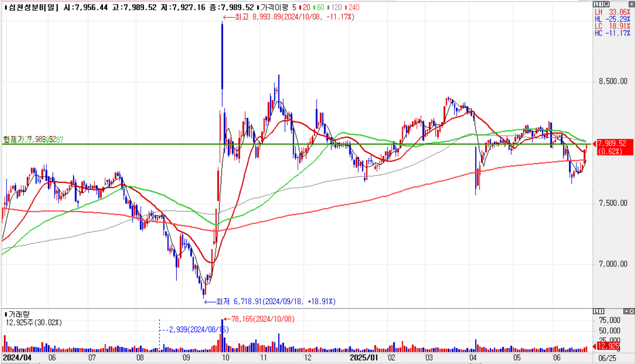Image resolution: width=635 pixels, height=364 pixels.
Task: Open the 거래량 volume indicator label
Action: [x=18, y=314]
